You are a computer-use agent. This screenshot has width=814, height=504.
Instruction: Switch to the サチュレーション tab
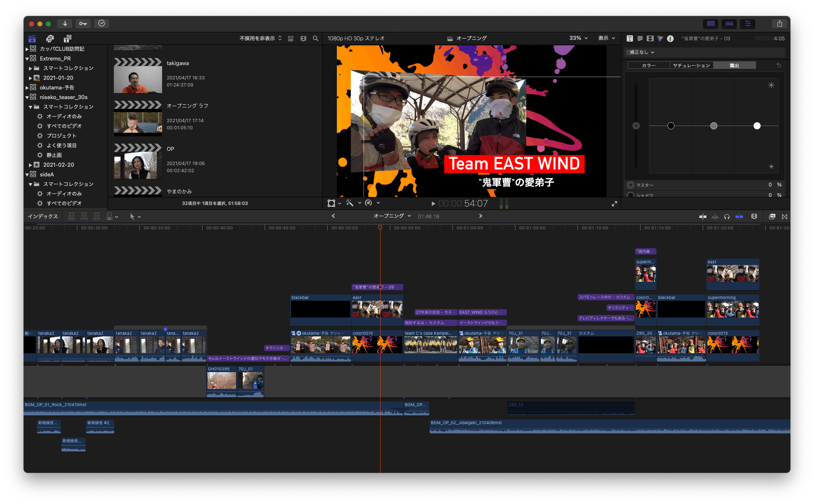[691, 66]
